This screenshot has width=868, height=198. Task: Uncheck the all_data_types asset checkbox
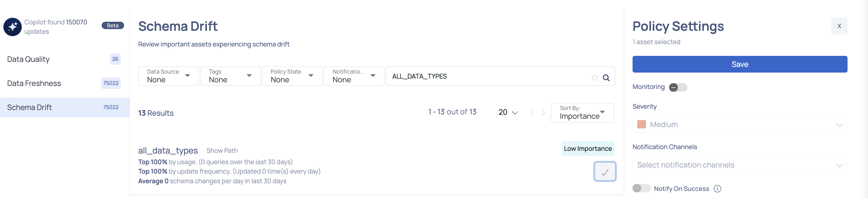click(605, 172)
